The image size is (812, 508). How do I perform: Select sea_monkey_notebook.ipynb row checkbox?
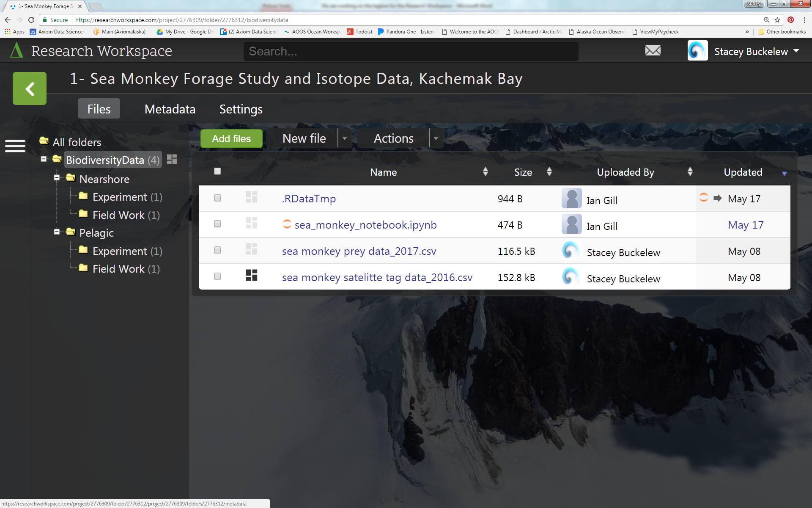217,224
